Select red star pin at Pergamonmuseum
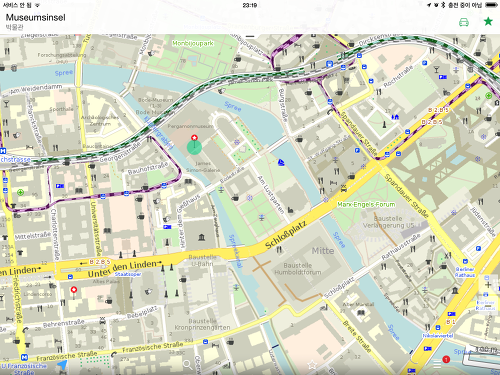The height and width of the screenshot is (375, 500). point(194,138)
